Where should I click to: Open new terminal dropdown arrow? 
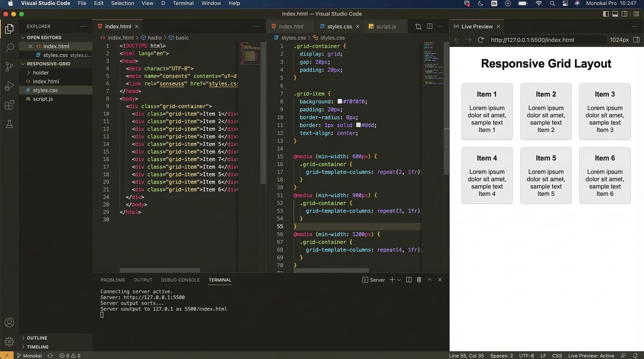pyautogui.click(x=399, y=280)
